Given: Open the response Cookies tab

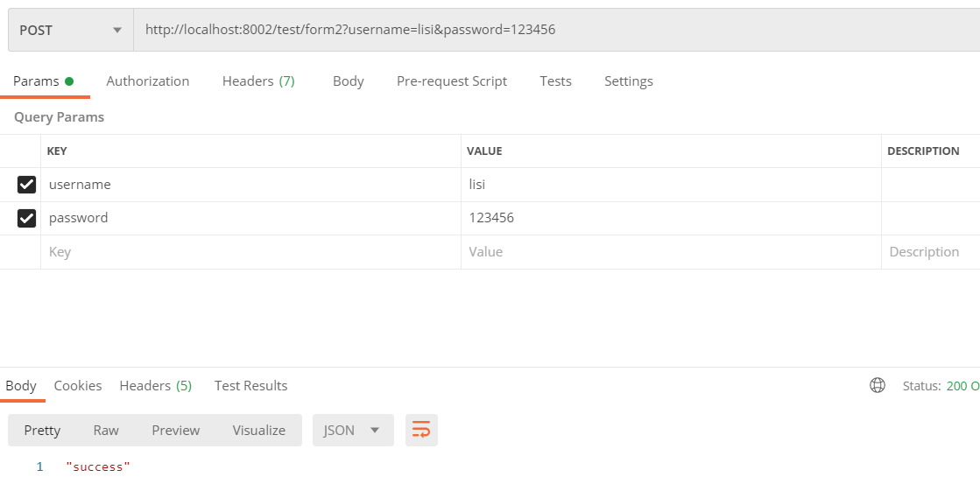Looking at the screenshot, I should click(x=77, y=385).
